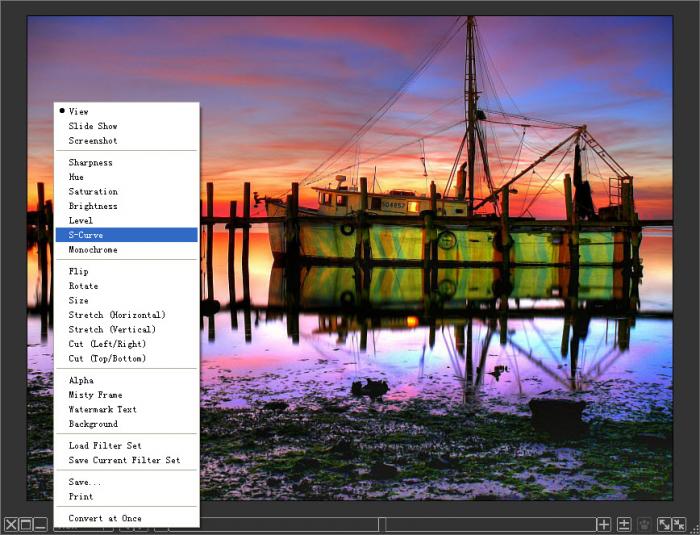
Task: Open the Alpha setting
Action: 126,380
